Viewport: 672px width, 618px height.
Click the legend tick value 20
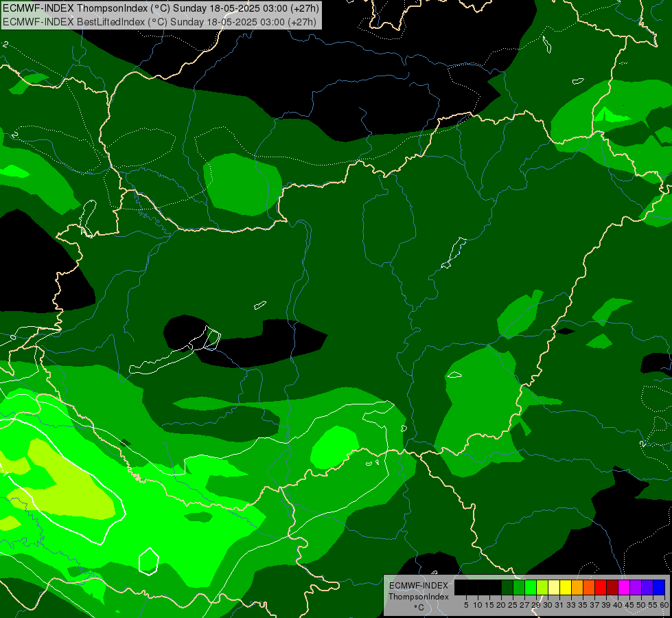pos(501,605)
